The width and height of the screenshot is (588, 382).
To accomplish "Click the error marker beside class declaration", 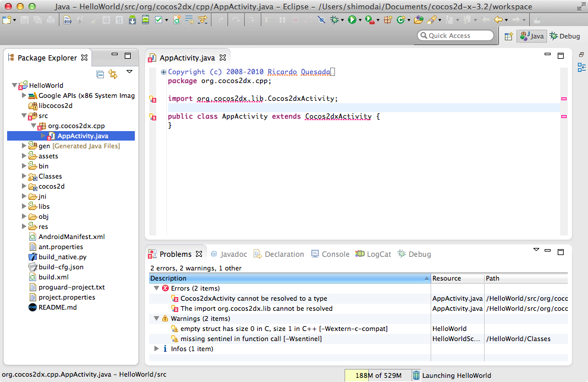I will [x=153, y=117].
